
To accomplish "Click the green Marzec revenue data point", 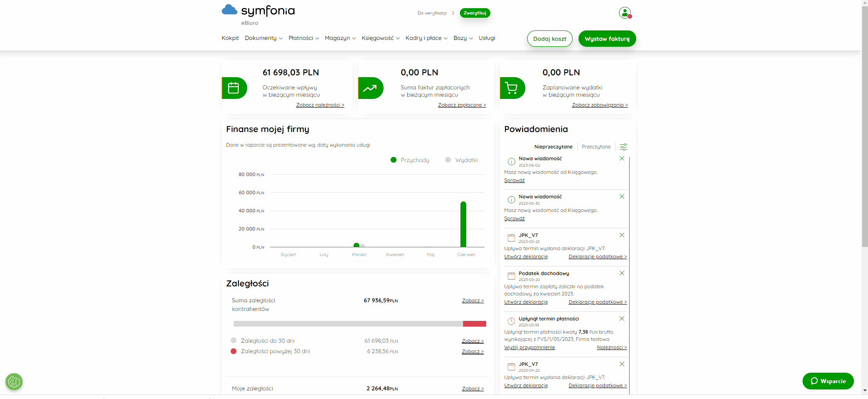I will pyautogui.click(x=356, y=245).
